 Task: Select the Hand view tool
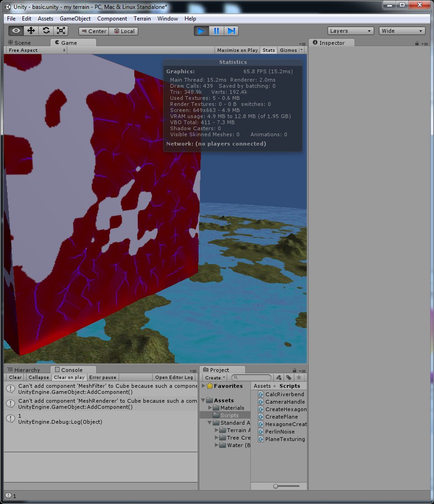point(16,31)
